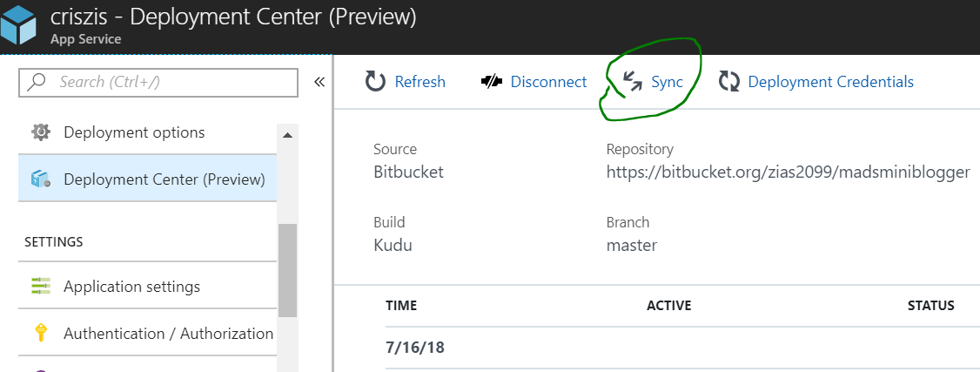This screenshot has width=980, height=372.
Task: Open Deployment options menu item
Action: (x=134, y=132)
